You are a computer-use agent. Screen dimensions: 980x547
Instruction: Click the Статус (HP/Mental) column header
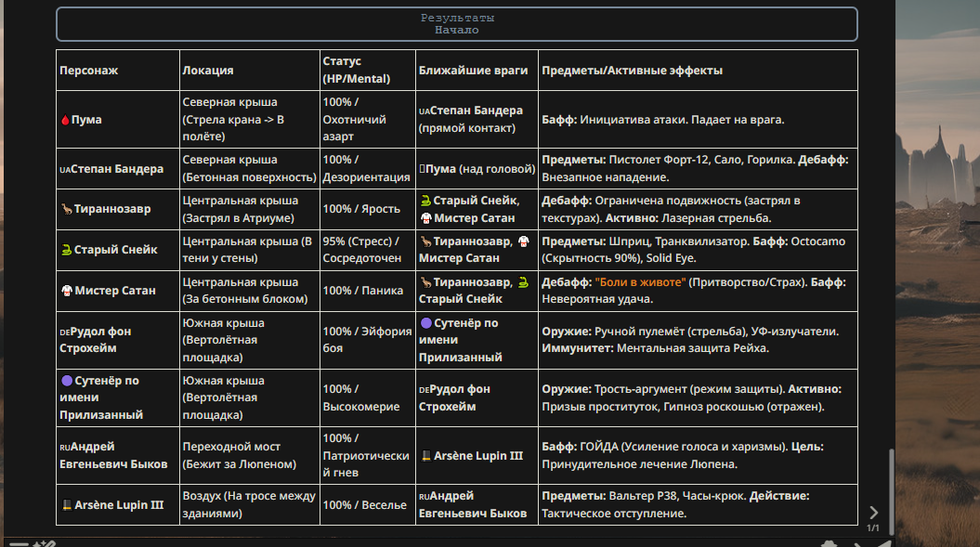pos(357,70)
